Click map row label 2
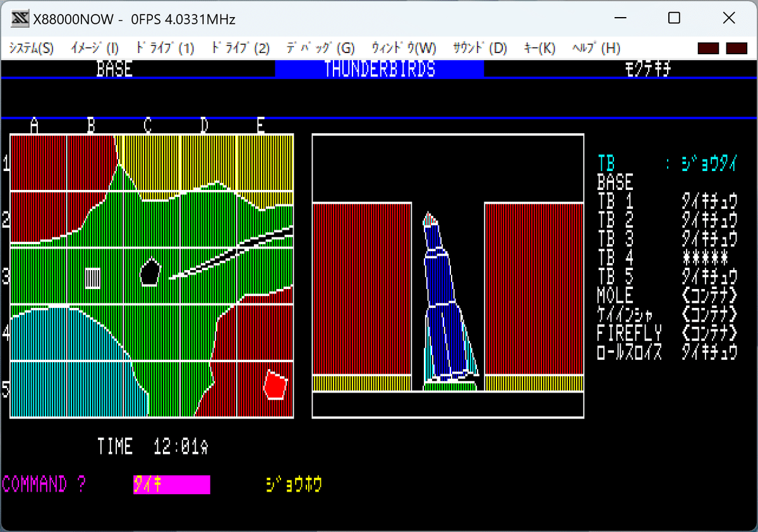 (6, 220)
